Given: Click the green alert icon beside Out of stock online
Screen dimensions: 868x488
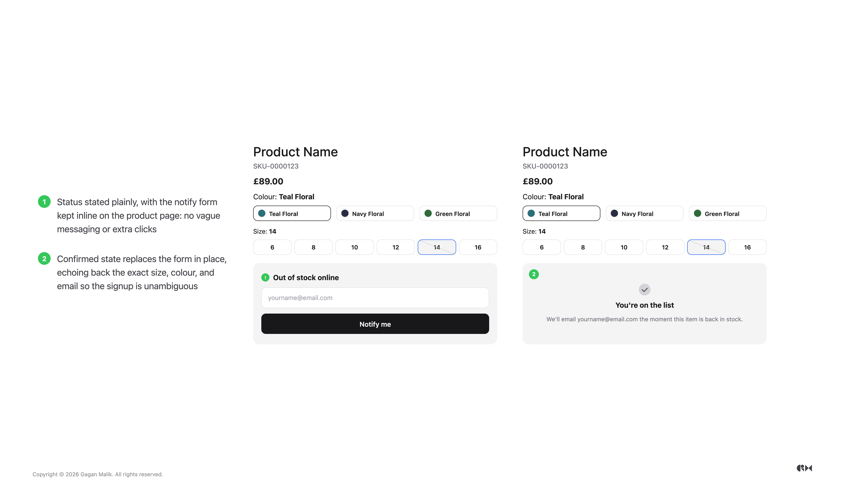Looking at the screenshot, I should click(x=265, y=277).
